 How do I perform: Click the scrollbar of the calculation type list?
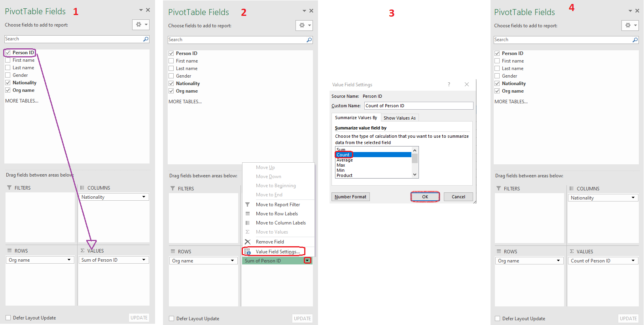tap(415, 162)
